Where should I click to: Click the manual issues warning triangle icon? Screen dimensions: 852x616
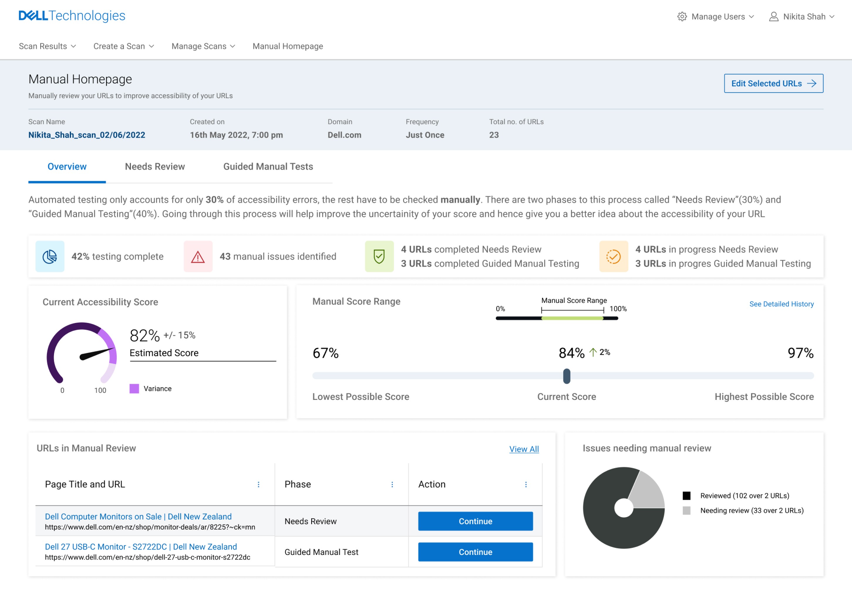(x=198, y=257)
